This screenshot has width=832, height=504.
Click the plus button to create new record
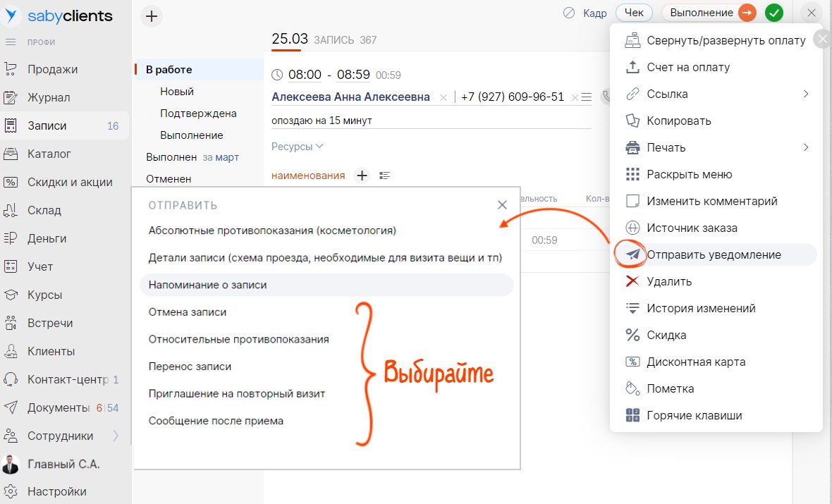tap(152, 16)
